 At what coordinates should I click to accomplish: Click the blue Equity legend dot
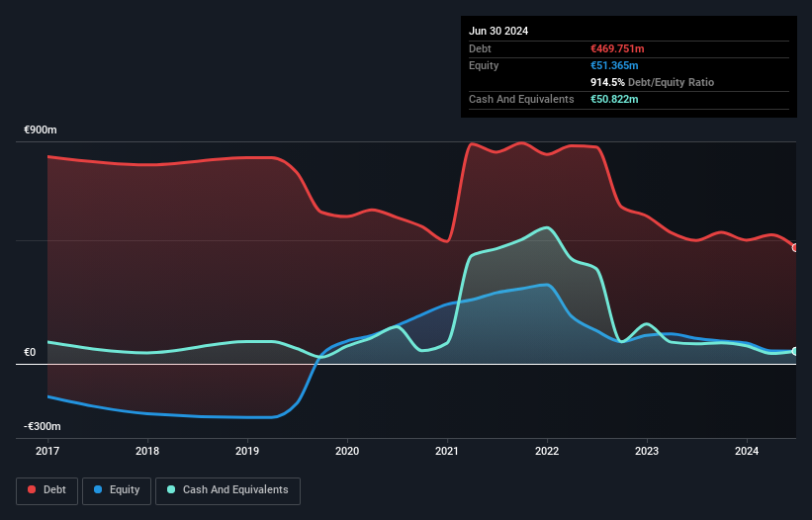[98, 489]
